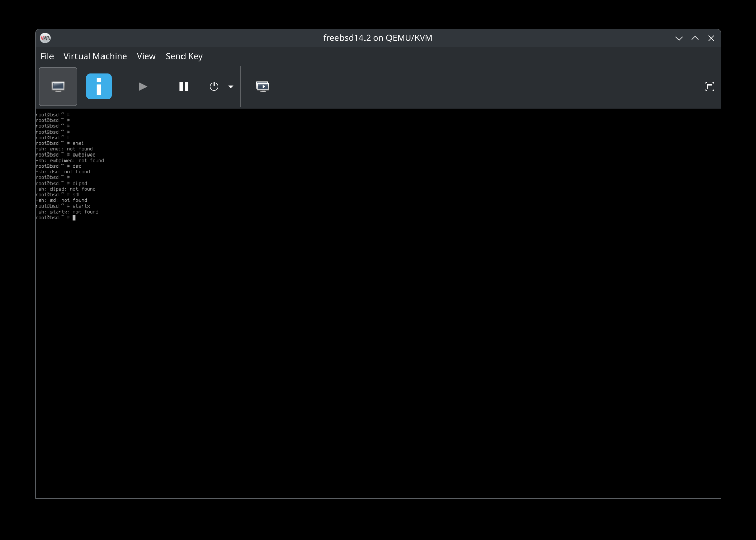Minimize the freebsd14.2 window
Viewport: 756px width, 540px height.
[x=679, y=38]
